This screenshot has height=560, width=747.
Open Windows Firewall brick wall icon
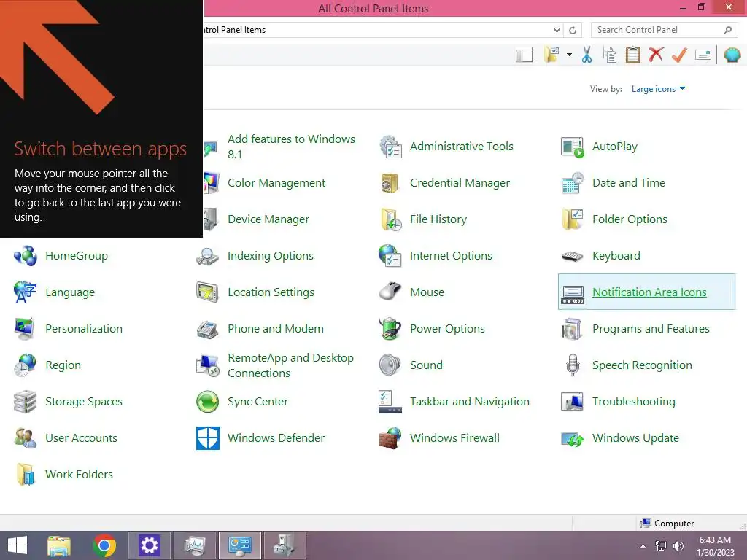390,438
